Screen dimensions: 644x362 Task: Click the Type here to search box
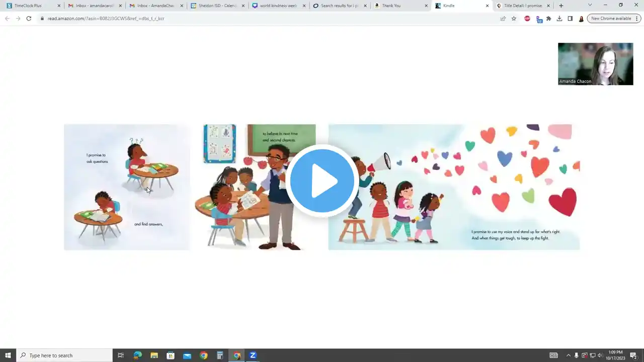click(x=64, y=355)
